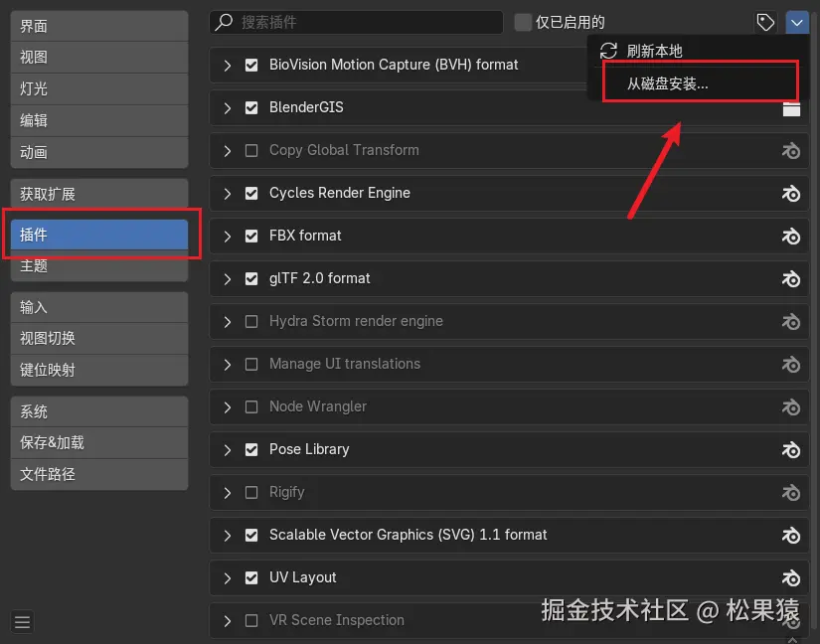Disable the BlenderGIS add-on checkbox

pyautogui.click(x=251, y=107)
